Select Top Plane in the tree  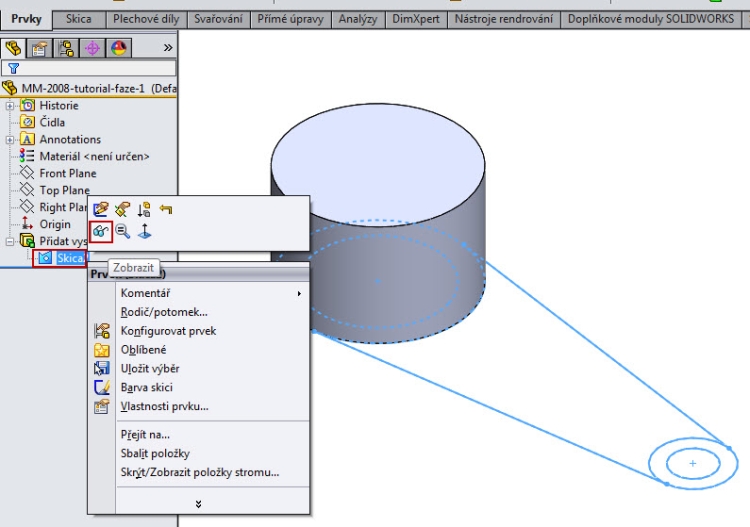point(65,190)
